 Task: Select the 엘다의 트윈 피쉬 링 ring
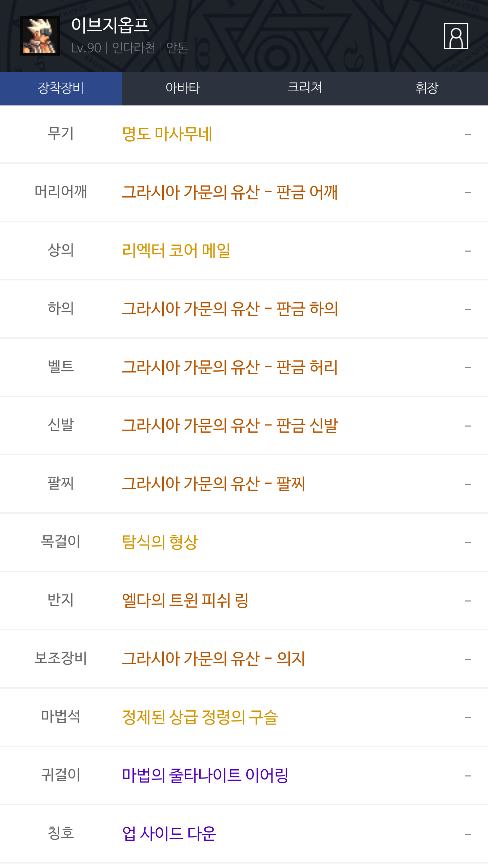pos(185,601)
